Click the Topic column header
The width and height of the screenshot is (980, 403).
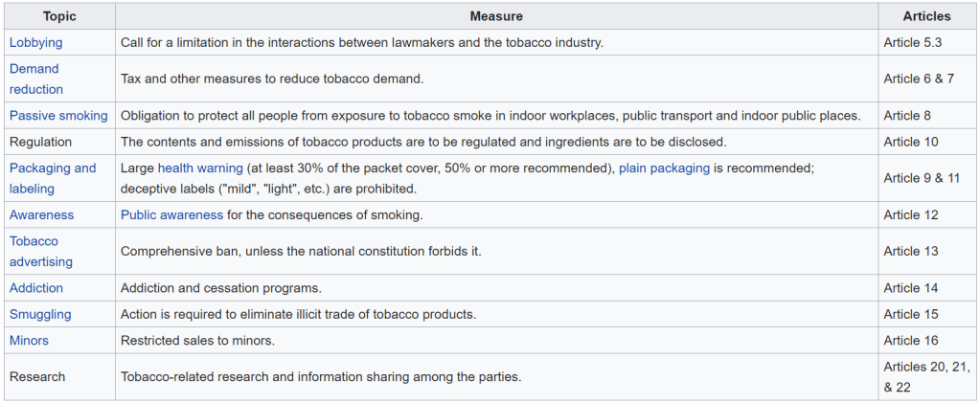59,16
